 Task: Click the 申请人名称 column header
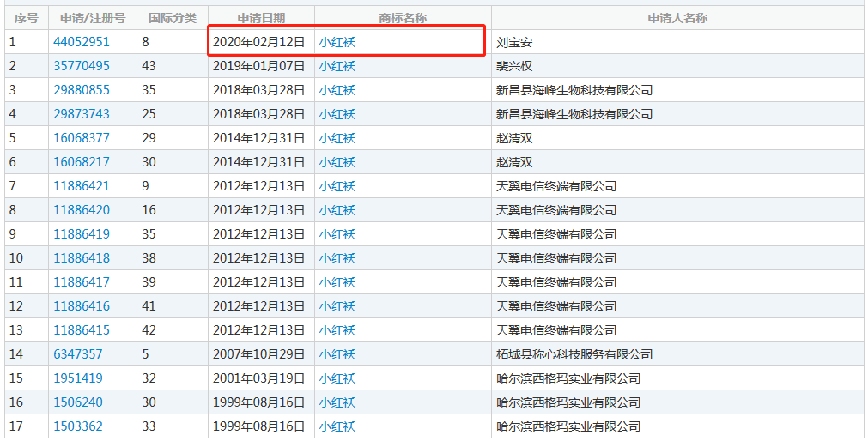[677, 18]
